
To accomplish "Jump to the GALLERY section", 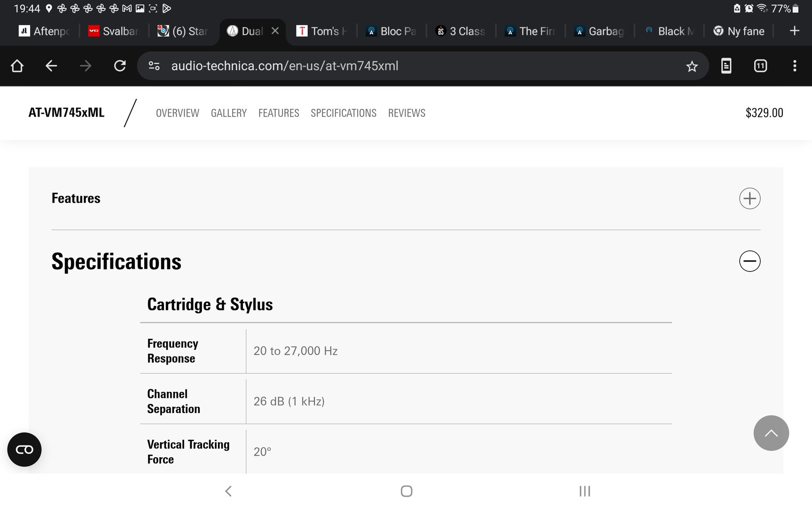I will tap(229, 113).
